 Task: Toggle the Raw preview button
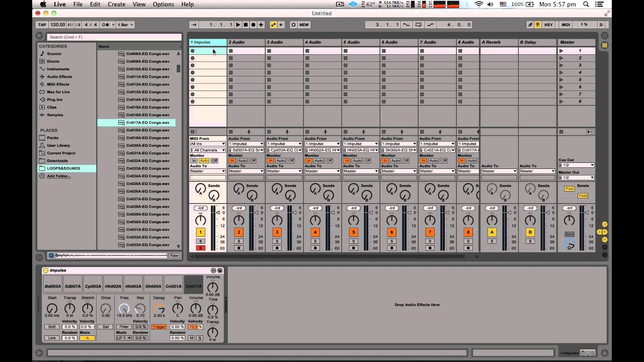click(174, 255)
